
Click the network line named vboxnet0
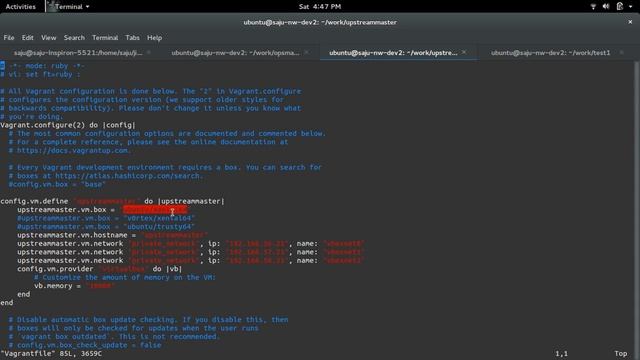(x=191, y=244)
